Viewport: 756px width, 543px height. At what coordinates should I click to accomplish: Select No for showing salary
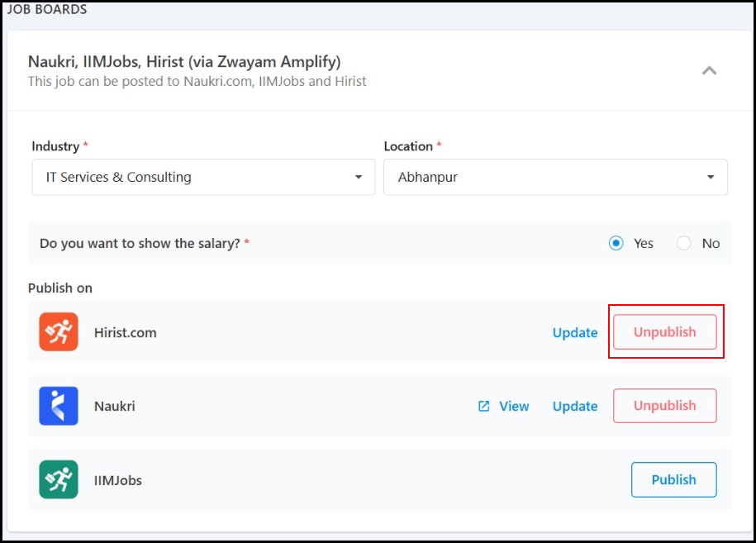(683, 243)
